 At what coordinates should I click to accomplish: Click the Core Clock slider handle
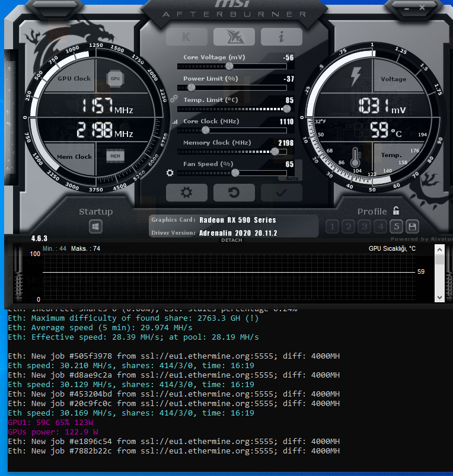coord(206,130)
